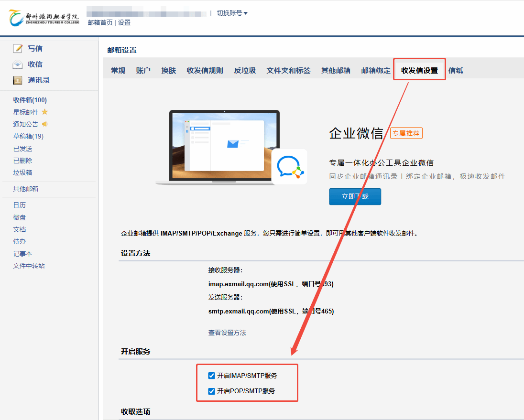Toggle the 开启POP/SMTP服务 checkbox
The height and width of the screenshot is (420, 524).
click(212, 391)
